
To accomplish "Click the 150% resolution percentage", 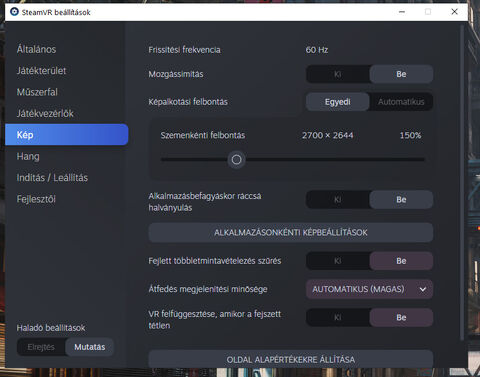I will tap(410, 135).
